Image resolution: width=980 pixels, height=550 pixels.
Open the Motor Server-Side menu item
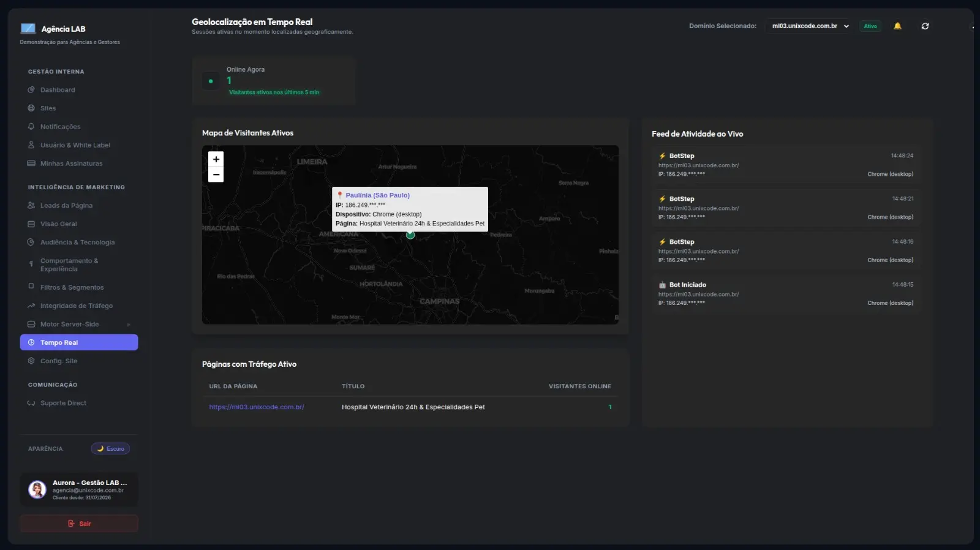pyautogui.click(x=79, y=324)
